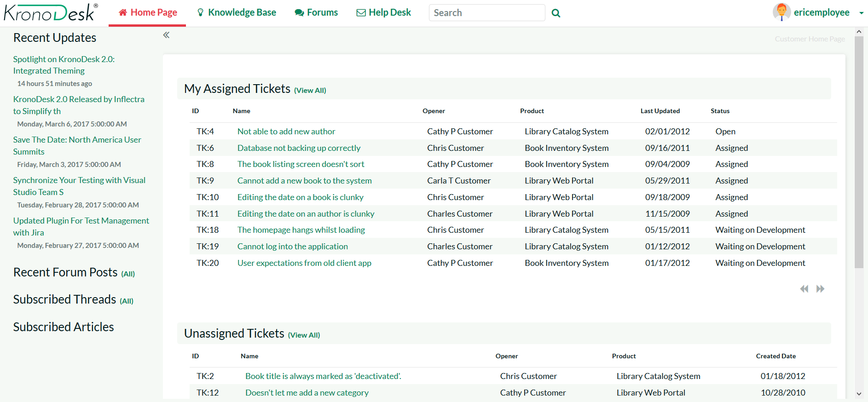This screenshot has height=402, width=868.
Task: Open the Knowledge Base tab
Action: point(237,13)
